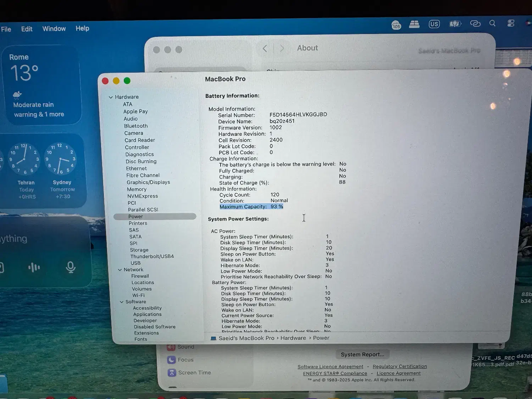Collapse the Hardware section in System Report
This screenshot has width=532, height=399.
111,96
